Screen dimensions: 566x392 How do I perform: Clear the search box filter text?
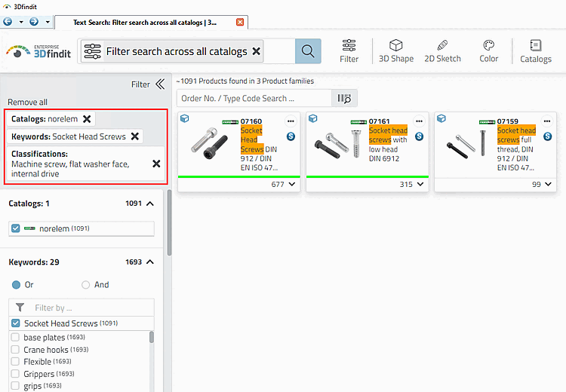(x=257, y=51)
